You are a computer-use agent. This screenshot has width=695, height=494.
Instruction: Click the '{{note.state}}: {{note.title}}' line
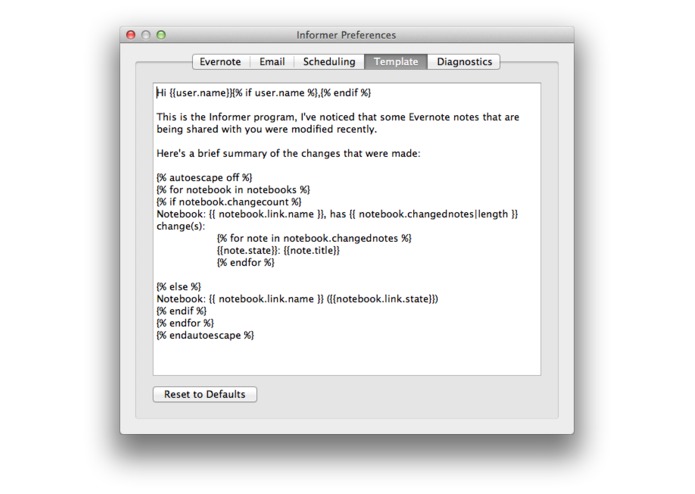[x=278, y=250]
